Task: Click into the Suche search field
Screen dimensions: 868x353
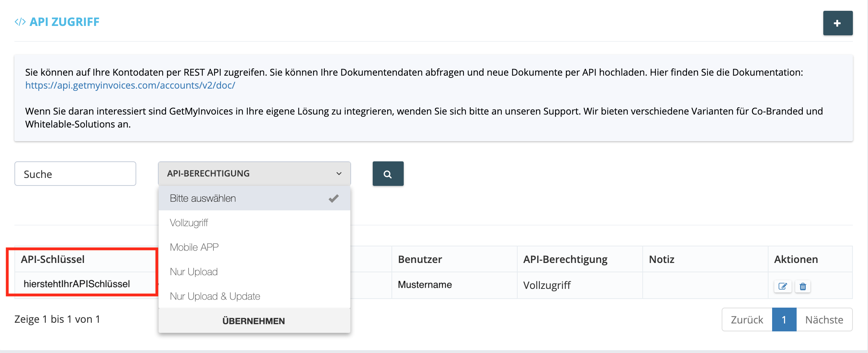Action: [x=75, y=174]
